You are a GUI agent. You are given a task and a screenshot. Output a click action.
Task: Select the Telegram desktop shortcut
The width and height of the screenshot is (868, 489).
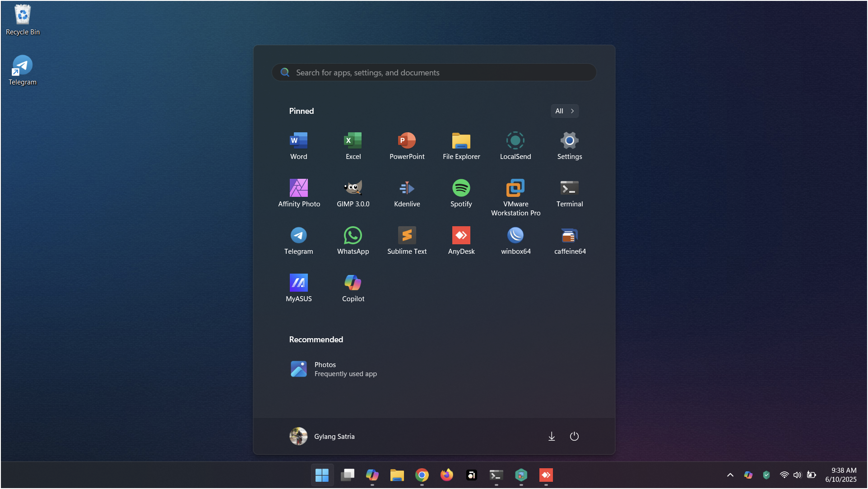tap(23, 70)
